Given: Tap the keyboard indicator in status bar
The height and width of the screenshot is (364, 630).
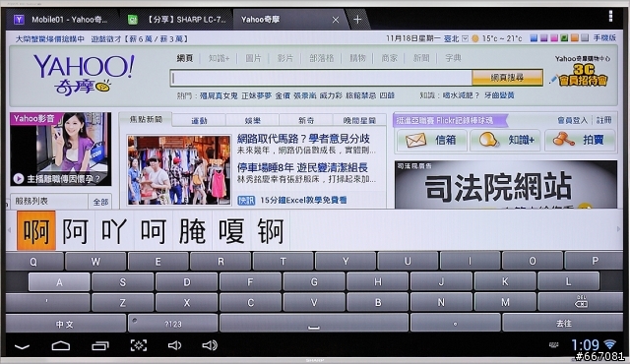Looking at the screenshot, I should pos(553,345).
